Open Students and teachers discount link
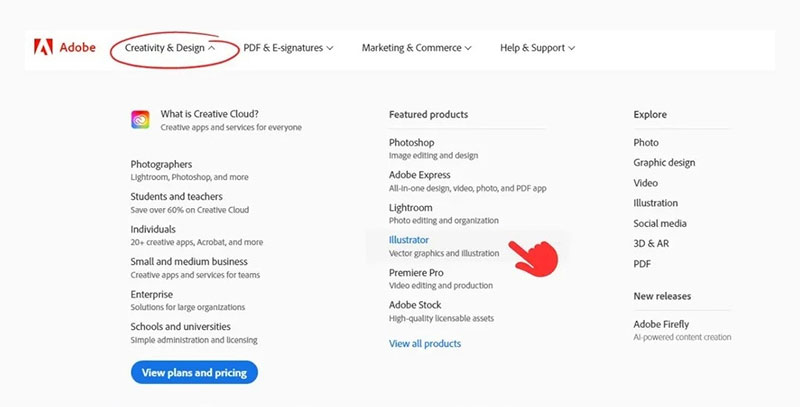The height and width of the screenshot is (407, 800). coord(176,197)
